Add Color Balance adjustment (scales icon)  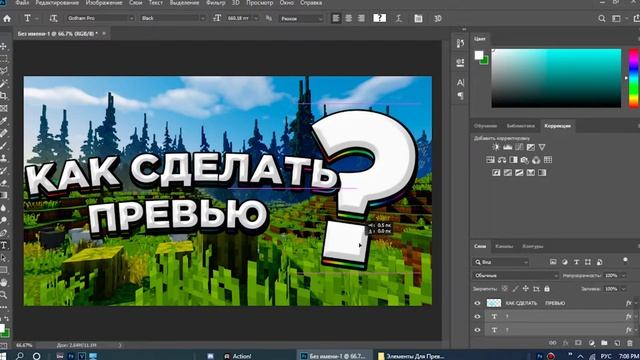tap(502, 160)
